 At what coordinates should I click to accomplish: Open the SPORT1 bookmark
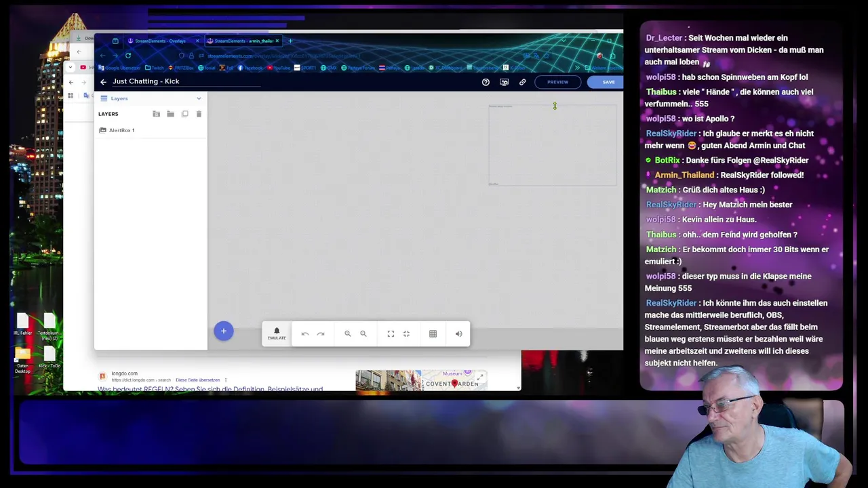[x=305, y=68]
